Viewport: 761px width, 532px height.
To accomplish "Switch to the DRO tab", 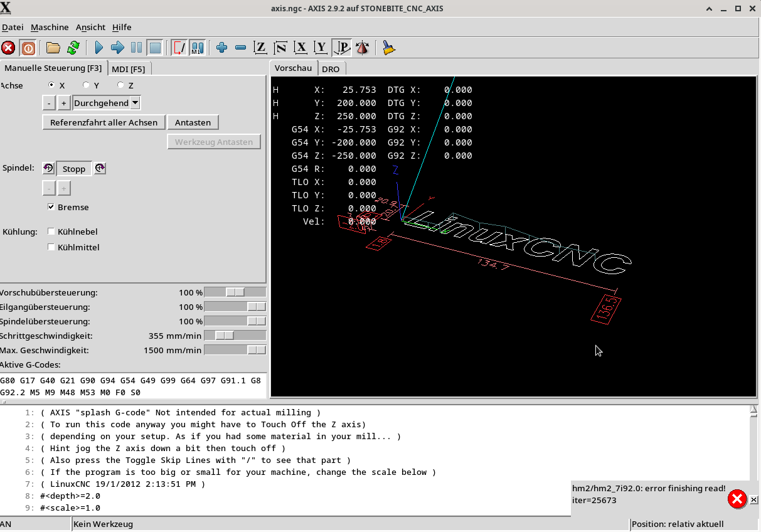I will [x=331, y=69].
